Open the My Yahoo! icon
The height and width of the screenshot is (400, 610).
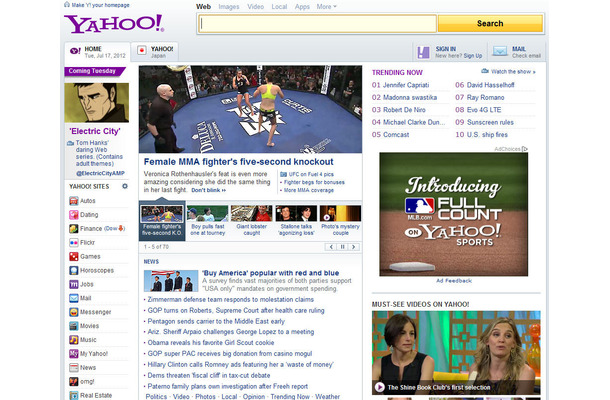74,354
